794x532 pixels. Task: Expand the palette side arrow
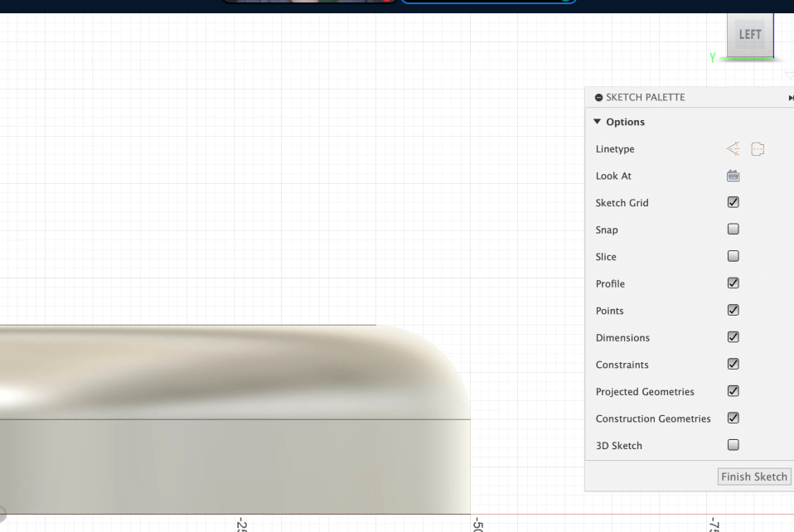tap(791, 98)
